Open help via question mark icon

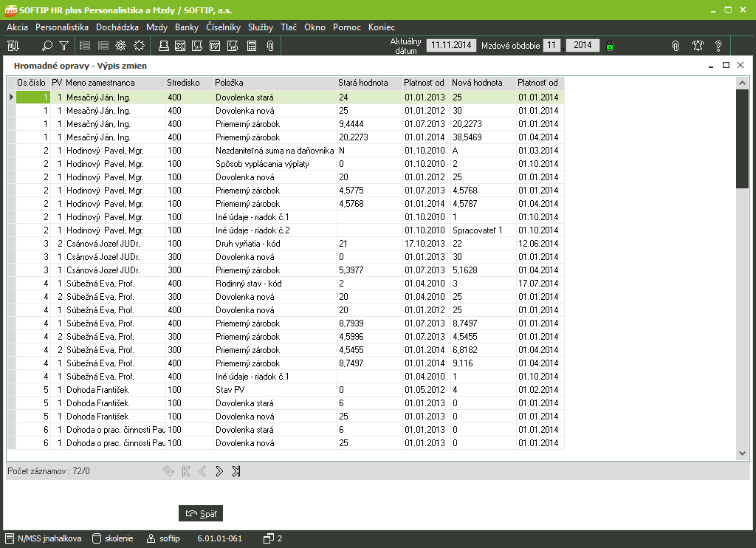[718, 46]
